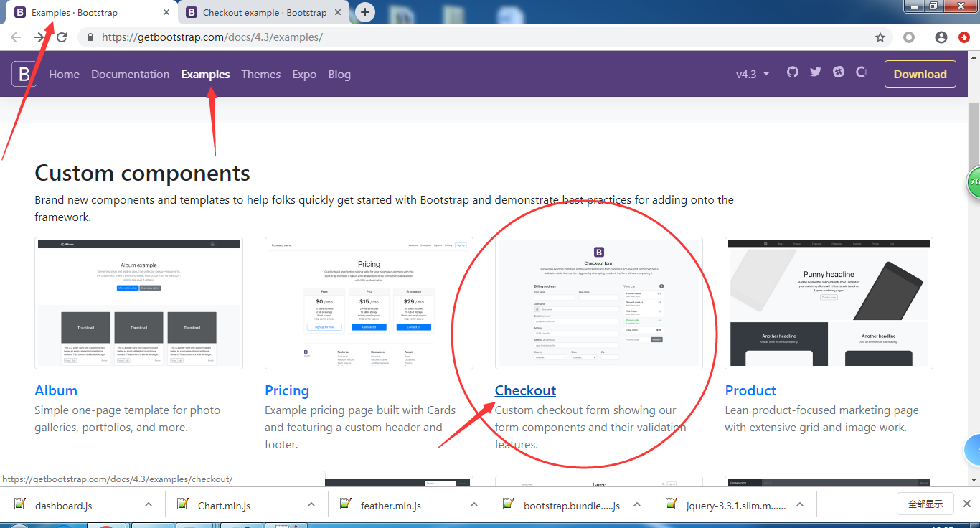The image size is (980, 528).
Task: Expand options for bootstrap.bundle download
Action: [637, 504]
